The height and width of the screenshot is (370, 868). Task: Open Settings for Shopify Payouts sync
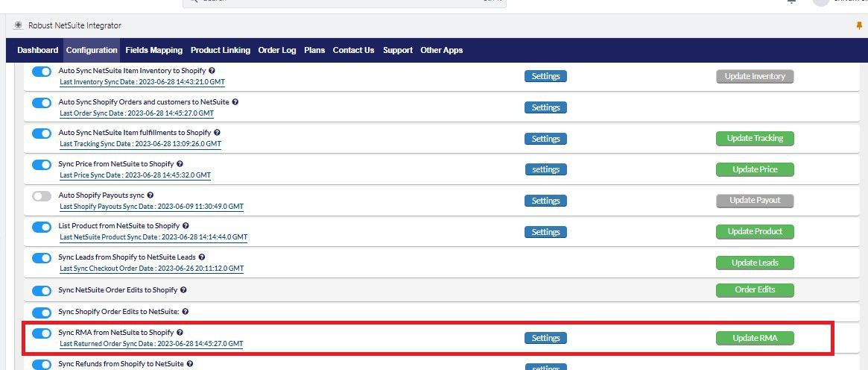pos(545,201)
